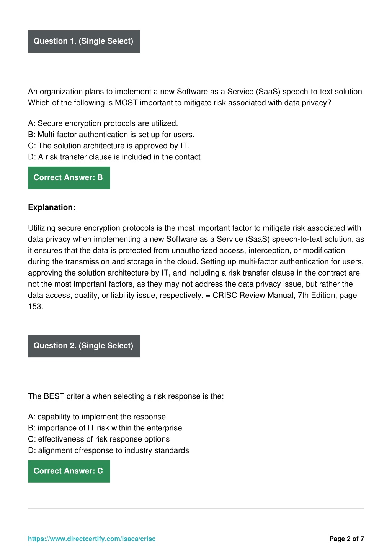Select option A: Secure encryption protocols are utilized
392x555 pixels.
tap(103, 123)
